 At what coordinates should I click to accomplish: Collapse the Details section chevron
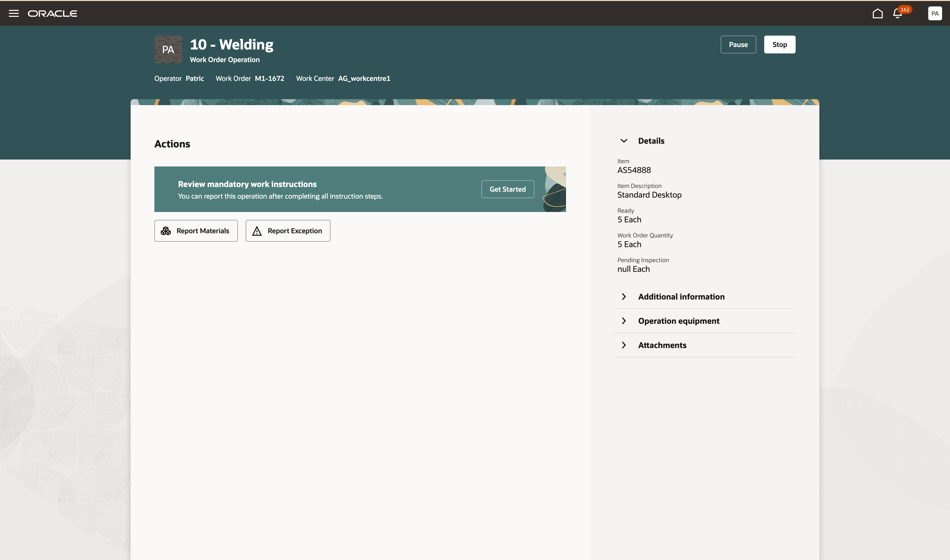pyautogui.click(x=623, y=141)
